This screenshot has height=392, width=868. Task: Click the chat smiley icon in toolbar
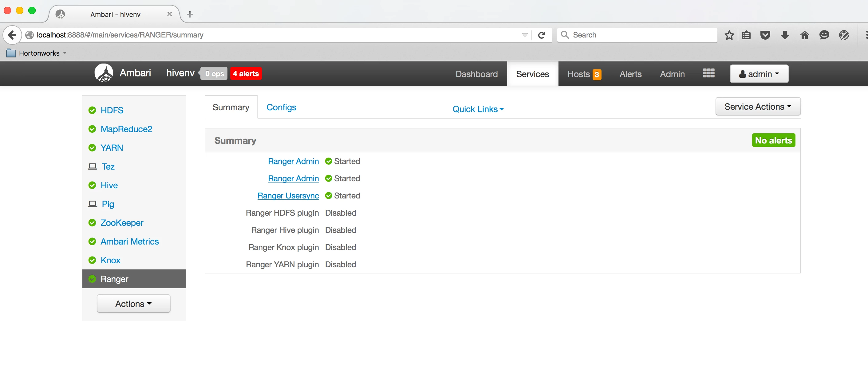coord(824,35)
